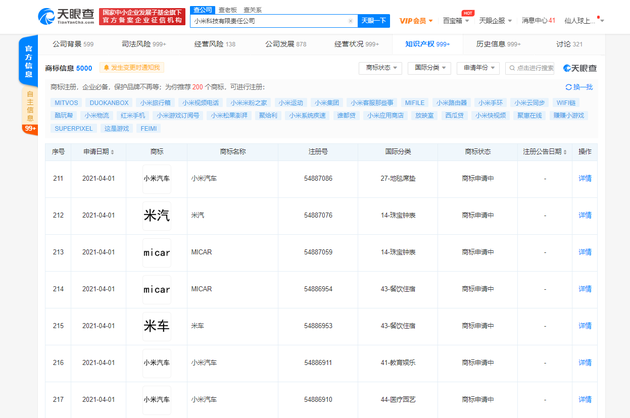Select the 自主信息 sidebar tab
The height and width of the screenshot is (418, 630).
point(30,107)
